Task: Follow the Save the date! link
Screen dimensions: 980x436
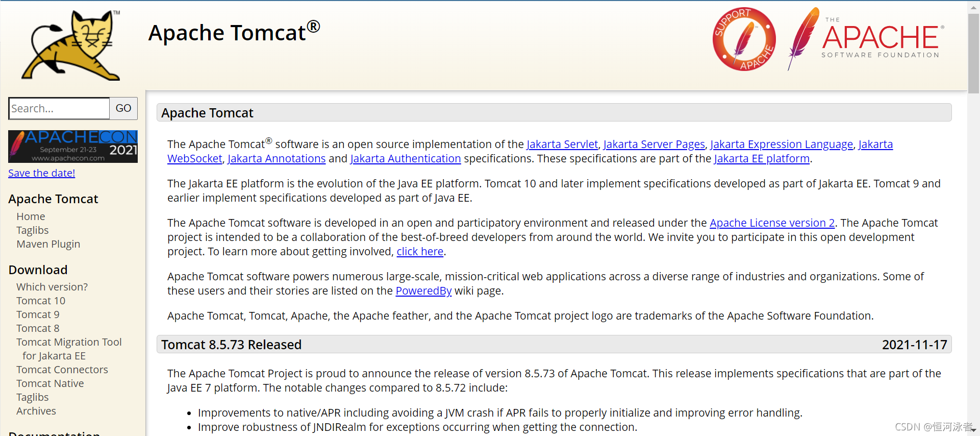Action: pos(42,173)
